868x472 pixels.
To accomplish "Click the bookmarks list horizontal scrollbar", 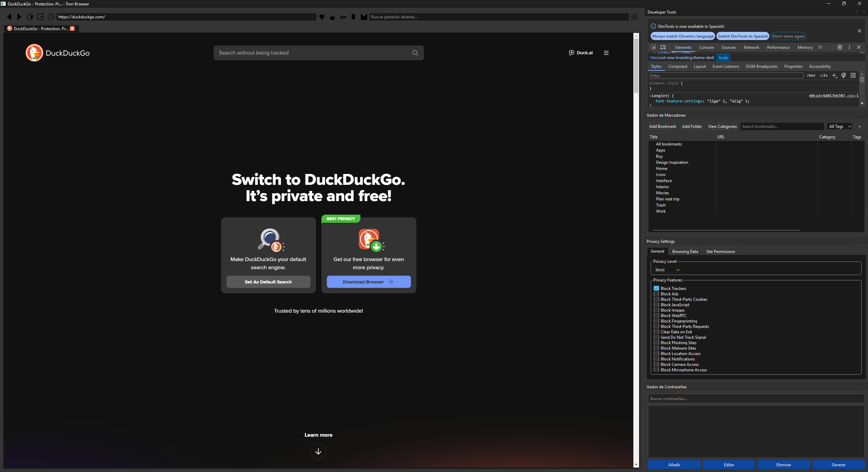I will (x=726, y=230).
